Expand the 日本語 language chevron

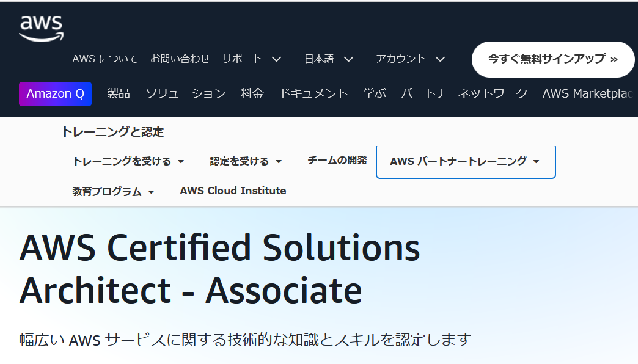point(348,59)
